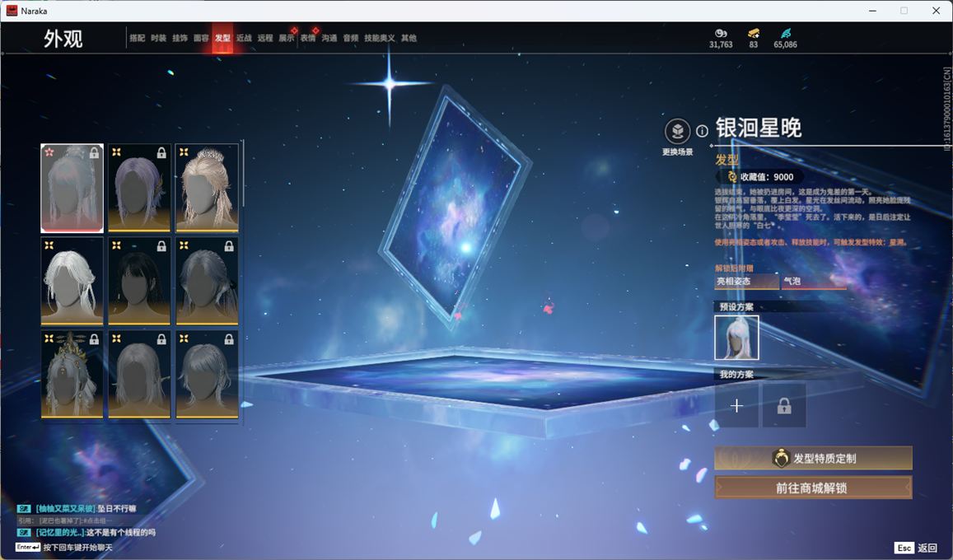Select the 面容 tab
953x560 pixels.
[x=201, y=38]
